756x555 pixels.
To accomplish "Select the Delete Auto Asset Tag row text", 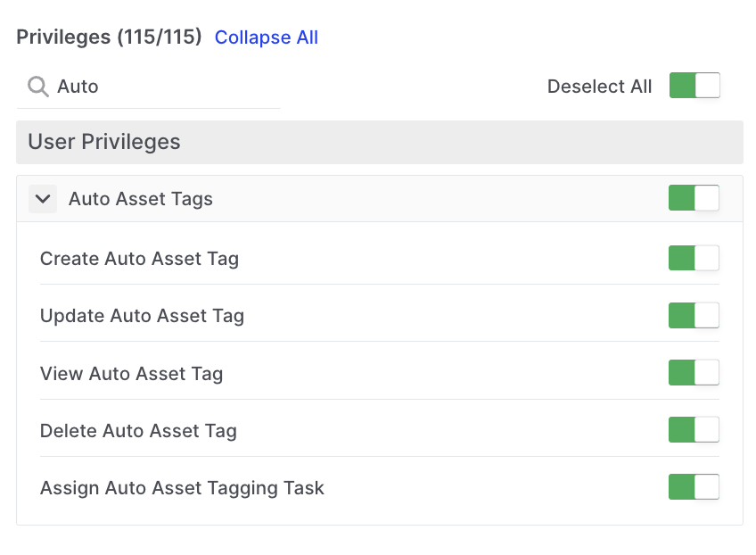I will 138,431.
